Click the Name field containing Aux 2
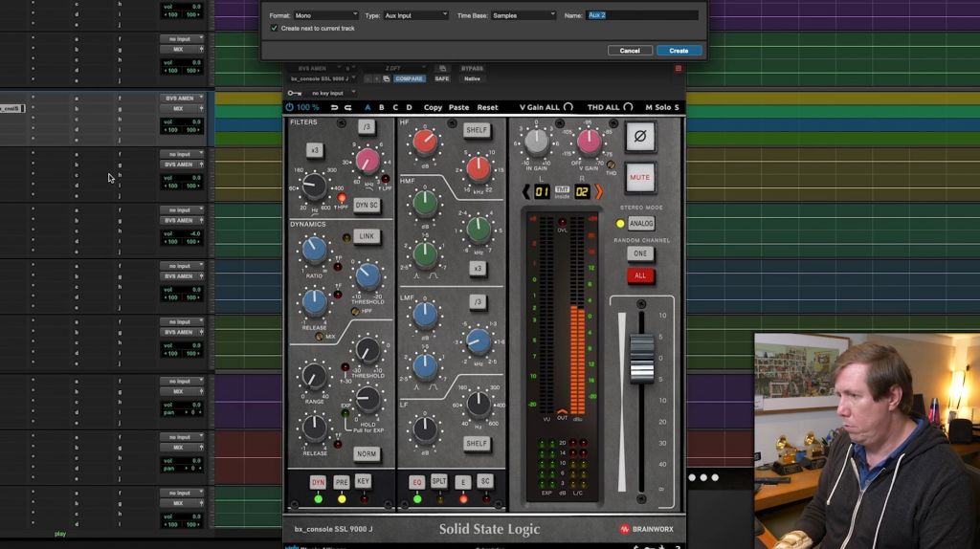The height and width of the screenshot is (549, 980). click(x=642, y=15)
